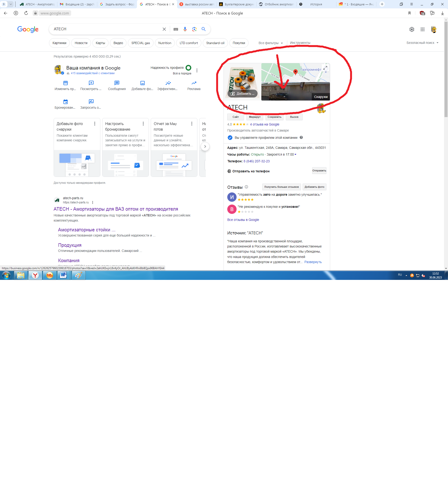Click the help icon beside 'Вы управляете профилем'
Image resolution: width=448 pixels, height=480 pixels.
tap(301, 137)
